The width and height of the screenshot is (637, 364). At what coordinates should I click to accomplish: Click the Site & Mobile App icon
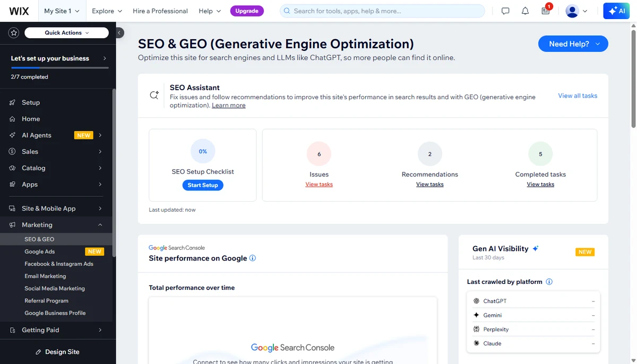(x=12, y=209)
